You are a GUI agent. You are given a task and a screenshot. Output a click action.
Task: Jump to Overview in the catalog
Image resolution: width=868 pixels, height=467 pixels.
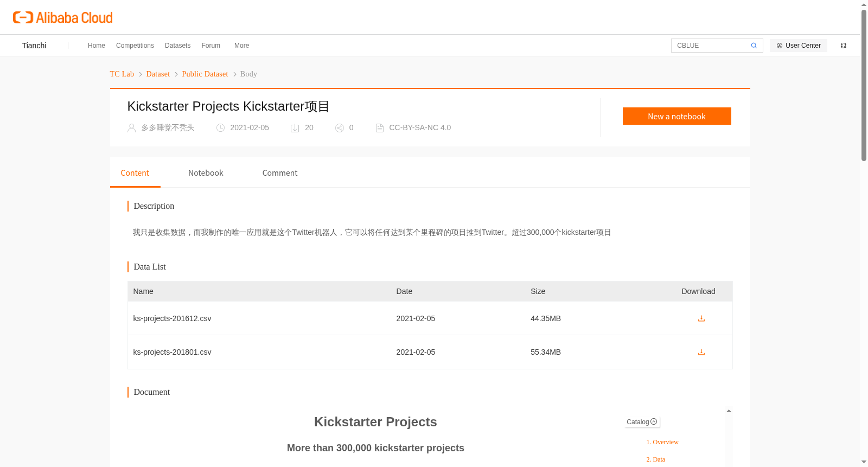662,442
